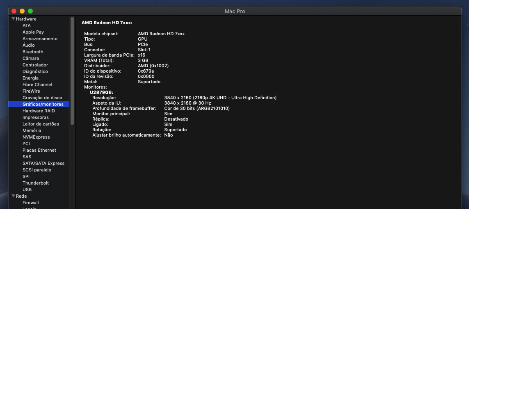Click the U2879G6 monitor heading
This screenshot has height=420, width=525.
click(x=101, y=92)
